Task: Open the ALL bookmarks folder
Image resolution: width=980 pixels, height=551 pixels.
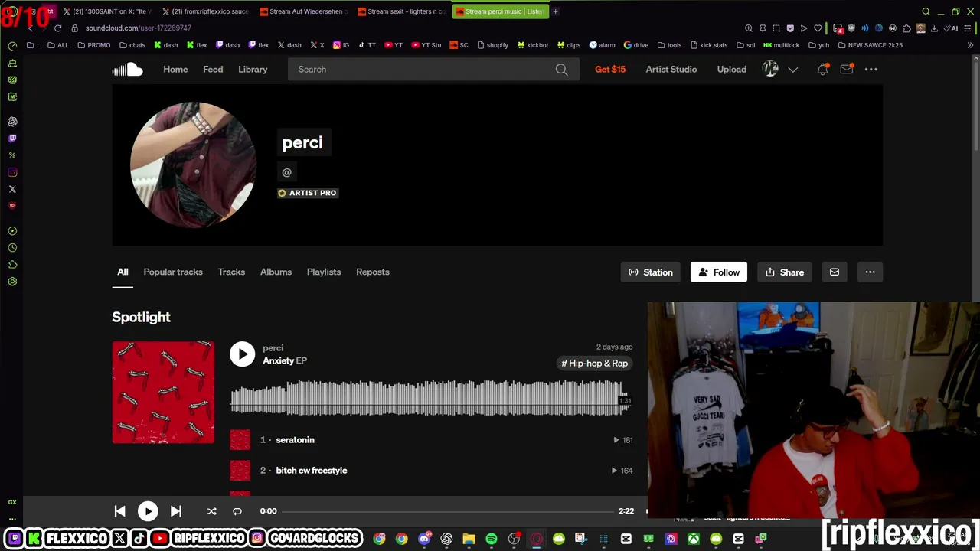Action: [57, 45]
